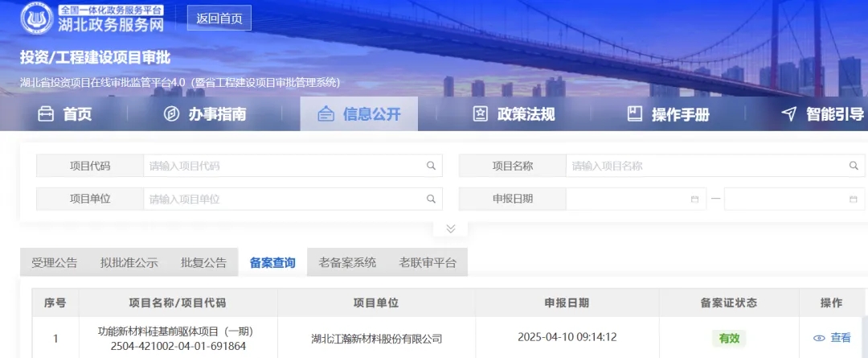The image size is (868, 358).
Task: Click the 湖北政务服务网 site title
Action: click(x=111, y=24)
